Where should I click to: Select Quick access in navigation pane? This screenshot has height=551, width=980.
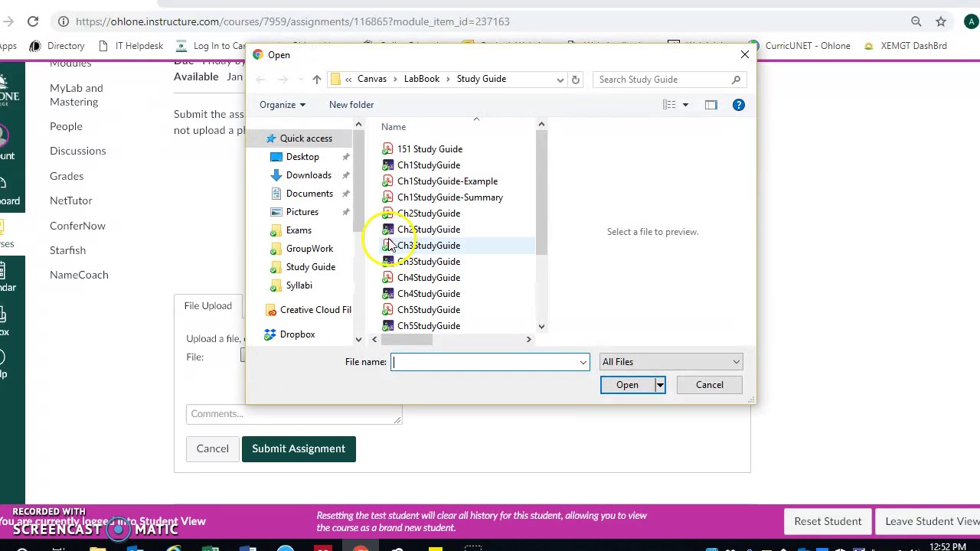[x=305, y=139]
